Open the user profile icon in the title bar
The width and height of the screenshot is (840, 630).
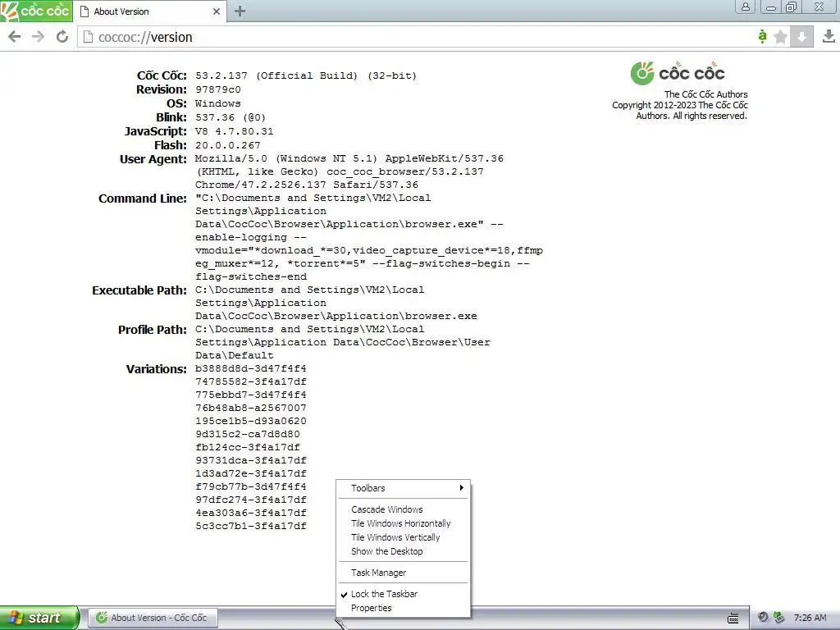[x=745, y=7]
